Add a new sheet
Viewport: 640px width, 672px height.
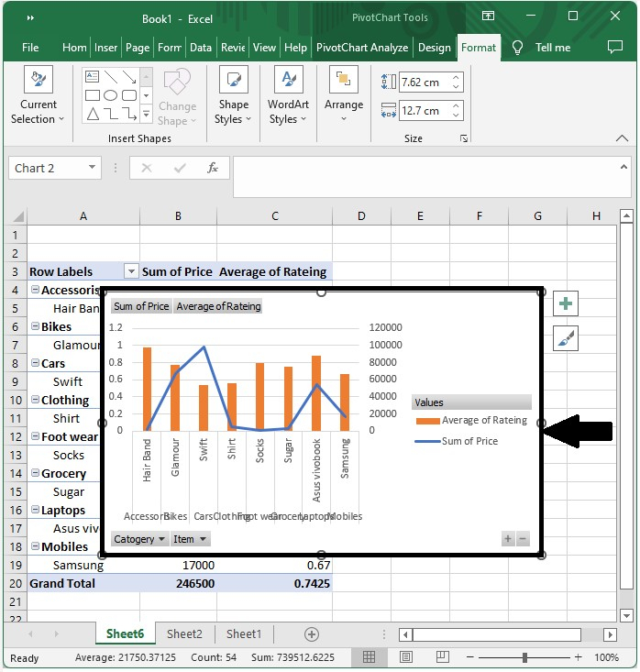click(312, 634)
